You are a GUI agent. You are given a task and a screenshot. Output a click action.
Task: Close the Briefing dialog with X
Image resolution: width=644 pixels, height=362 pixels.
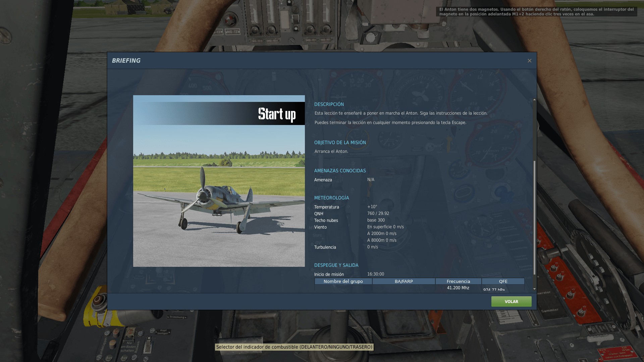[529, 61]
